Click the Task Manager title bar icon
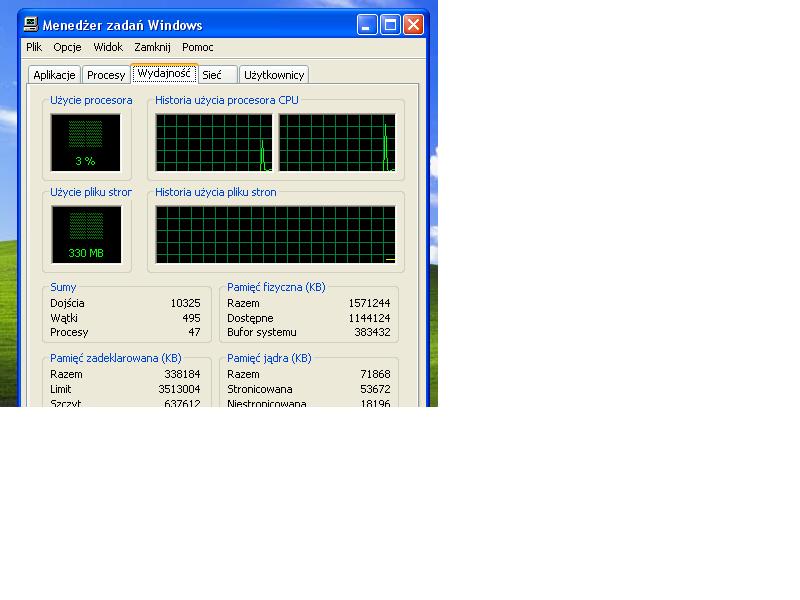800x600 pixels. [31, 24]
